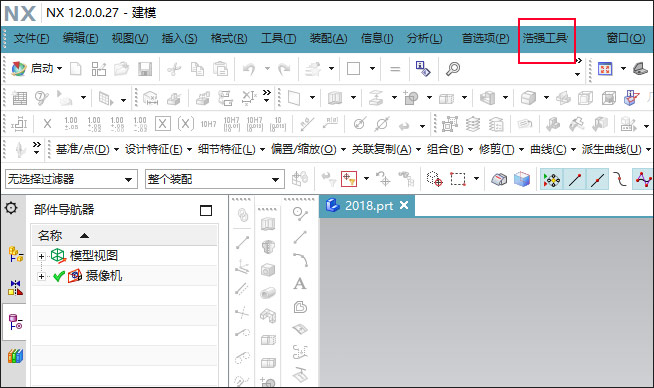The width and height of the screenshot is (654, 388).
Task: Toggle the end point snap option
Action: 575,180
